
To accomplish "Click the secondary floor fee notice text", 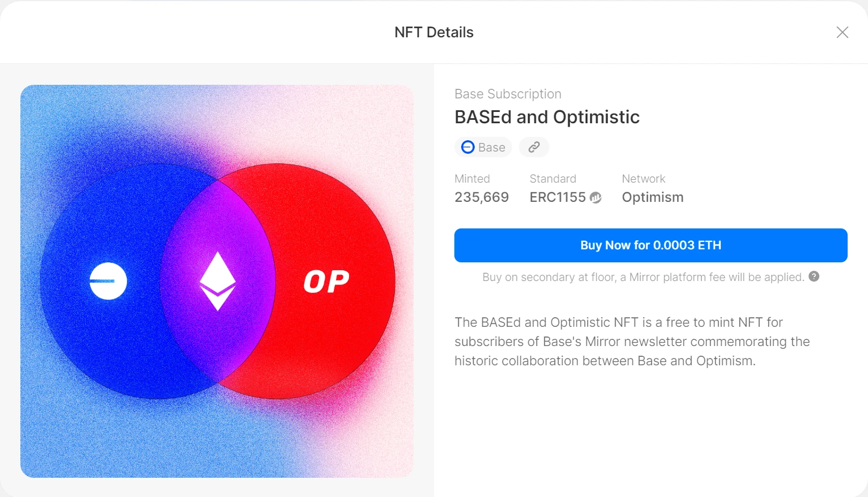I will click(x=643, y=277).
